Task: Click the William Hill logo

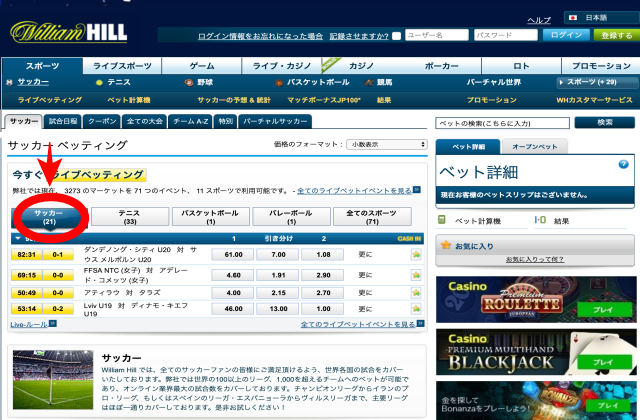Action: pos(70,28)
